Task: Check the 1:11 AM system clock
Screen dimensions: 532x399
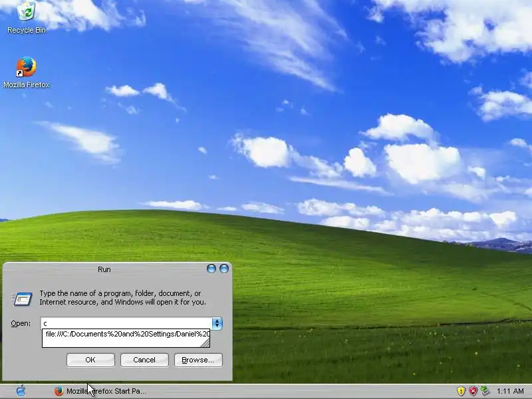Action: (x=510, y=391)
